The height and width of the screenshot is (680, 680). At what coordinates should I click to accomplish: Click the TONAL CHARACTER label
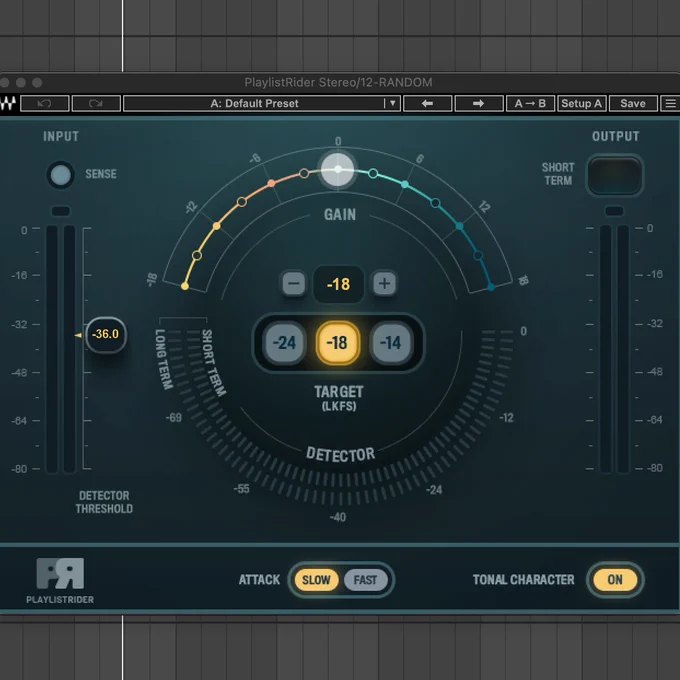(x=523, y=580)
